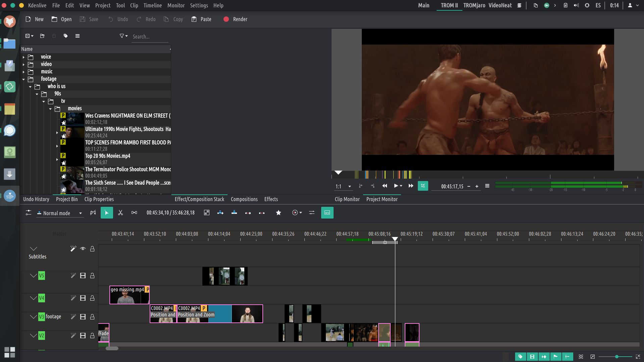The width and height of the screenshot is (644, 362).
Task: Activate the timeline selection arrow tool
Action: point(107,213)
